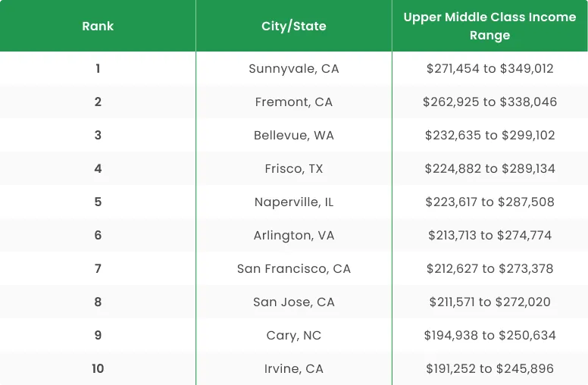Click the Arlington, VA cell
This screenshot has width=588, height=385.
pos(294,235)
